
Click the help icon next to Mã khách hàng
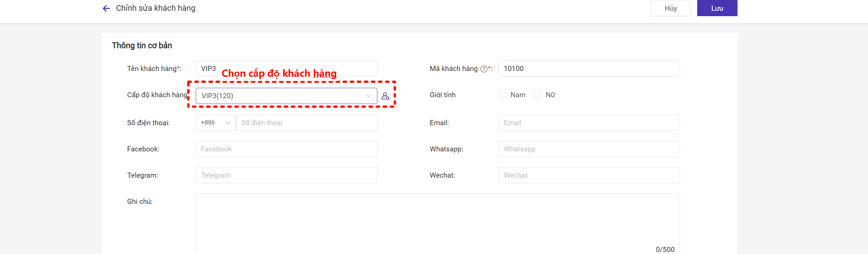click(x=484, y=69)
